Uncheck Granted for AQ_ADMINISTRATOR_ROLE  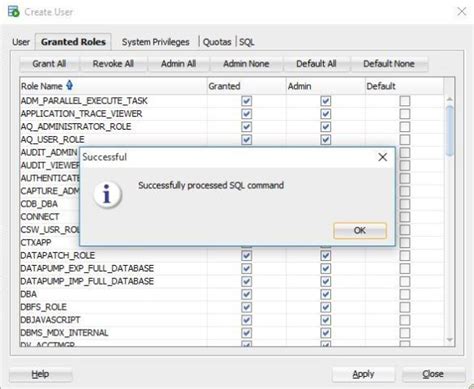click(x=246, y=127)
